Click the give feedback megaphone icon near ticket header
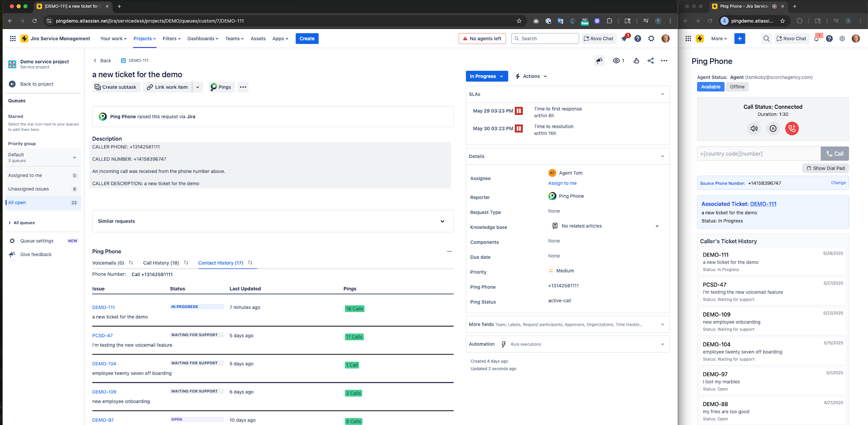The width and height of the screenshot is (868, 425). 599,60
